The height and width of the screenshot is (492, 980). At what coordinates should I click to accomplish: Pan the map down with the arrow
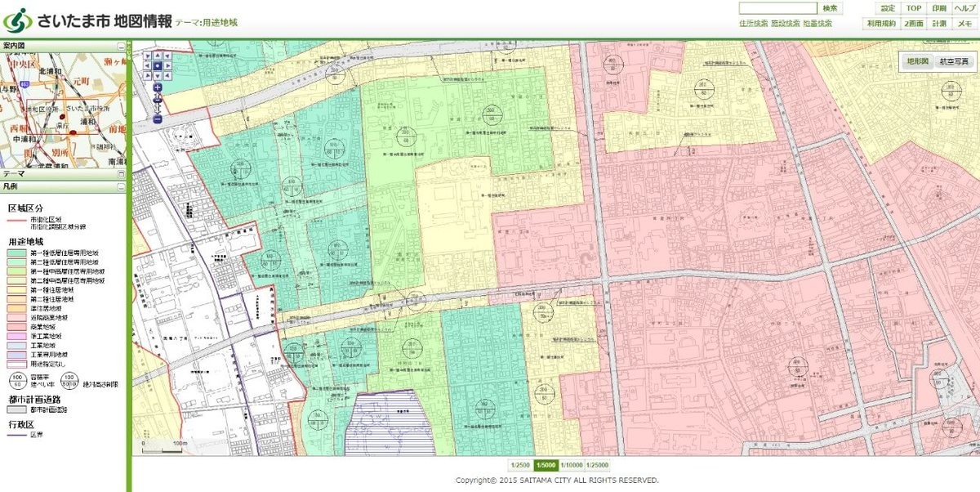(x=158, y=74)
